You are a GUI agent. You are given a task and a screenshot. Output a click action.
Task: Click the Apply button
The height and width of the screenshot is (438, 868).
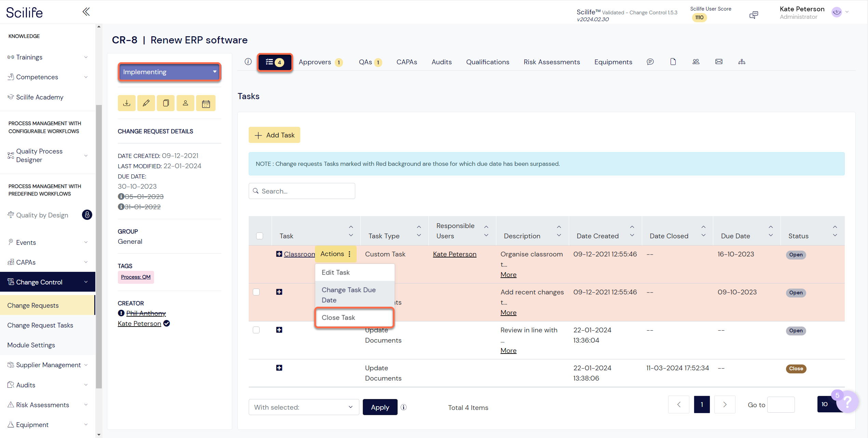coord(380,407)
